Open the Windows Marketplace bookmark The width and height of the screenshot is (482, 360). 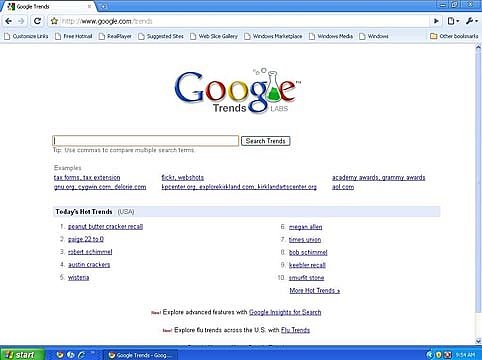tap(273, 36)
